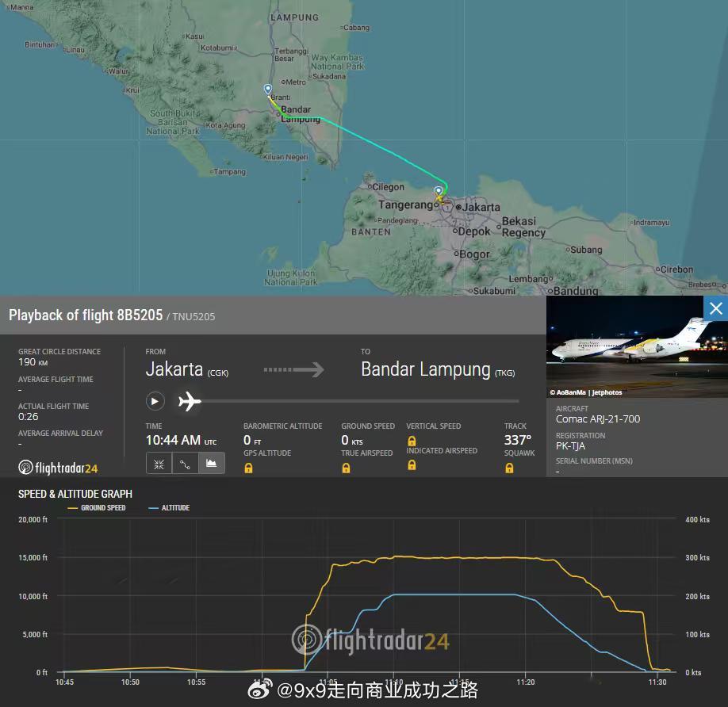The width and height of the screenshot is (728, 707).
Task: Click the Ground Speed legend entry
Action: (x=97, y=508)
